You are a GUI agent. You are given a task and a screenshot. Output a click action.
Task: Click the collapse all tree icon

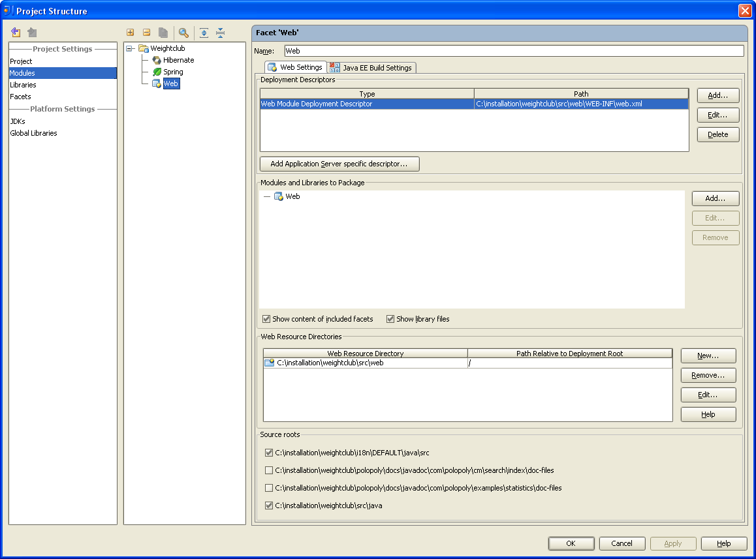pyautogui.click(x=221, y=32)
